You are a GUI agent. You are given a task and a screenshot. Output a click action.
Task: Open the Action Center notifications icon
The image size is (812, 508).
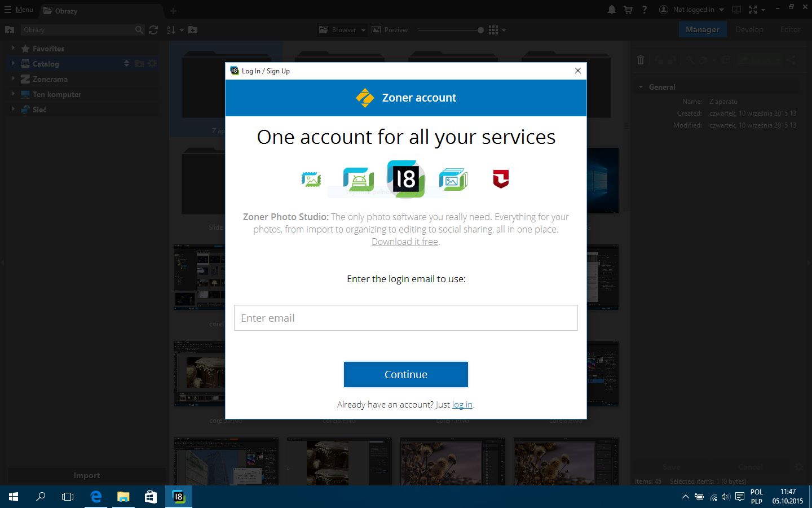[740, 497]
